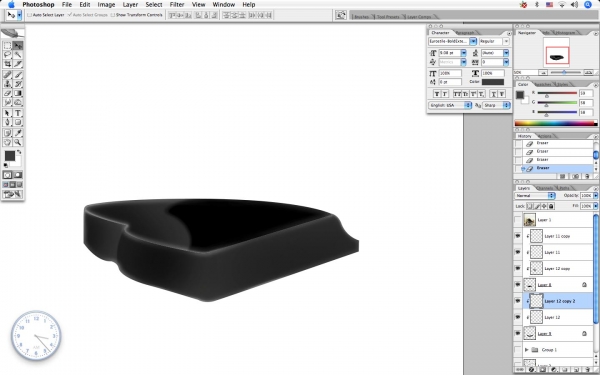The image size is (600, 375).
Task: Expand the Group 1 folder triangle
Action: (527, 350)
